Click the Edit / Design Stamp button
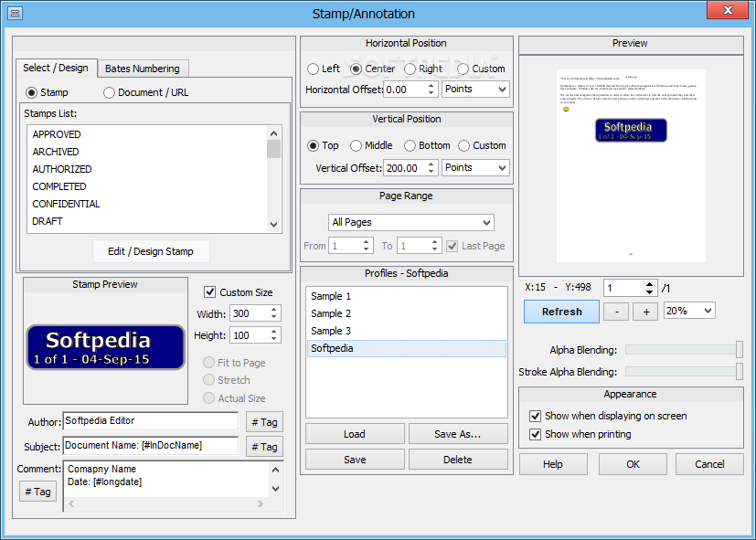756x540 pixels. 151,251
